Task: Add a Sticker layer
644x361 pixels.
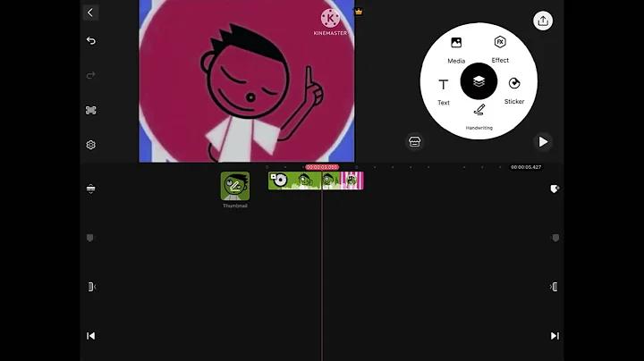Action: tap(514, 90)
